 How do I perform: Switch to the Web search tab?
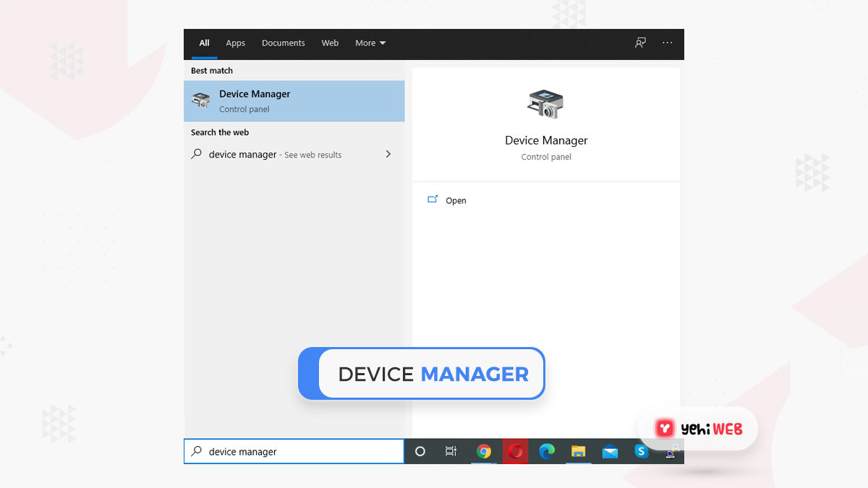(x=330, y=43)
